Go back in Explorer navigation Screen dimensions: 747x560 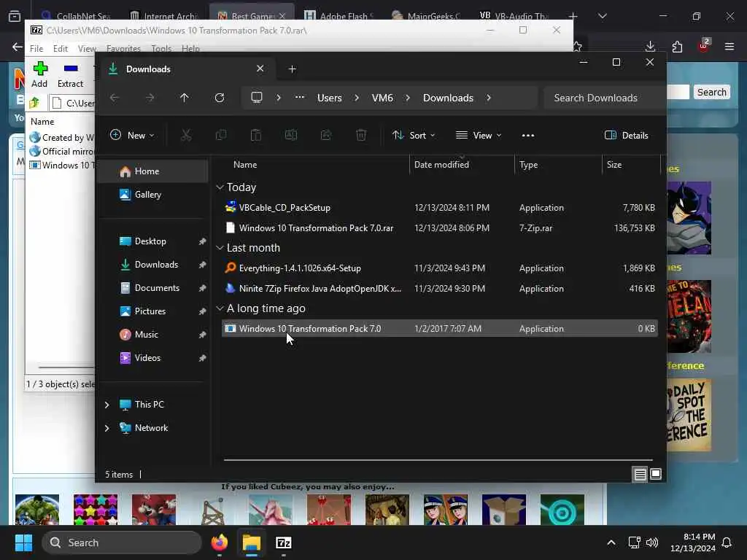pyautogui.click(x=115, y=98)
